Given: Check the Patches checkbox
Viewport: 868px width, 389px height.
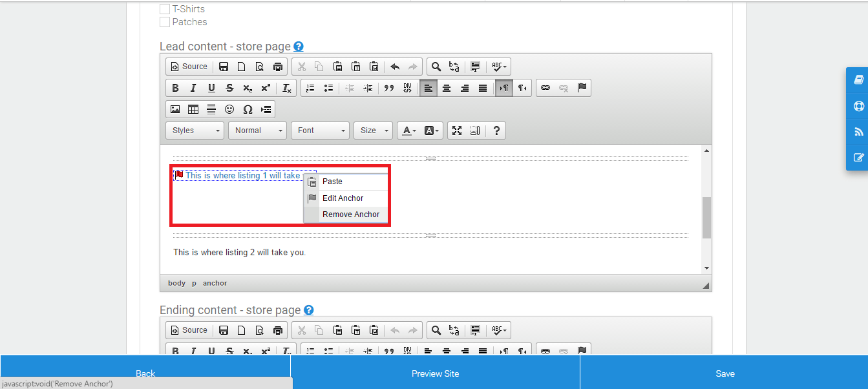Looking at the screenshot, I should [x=165, y=21].
